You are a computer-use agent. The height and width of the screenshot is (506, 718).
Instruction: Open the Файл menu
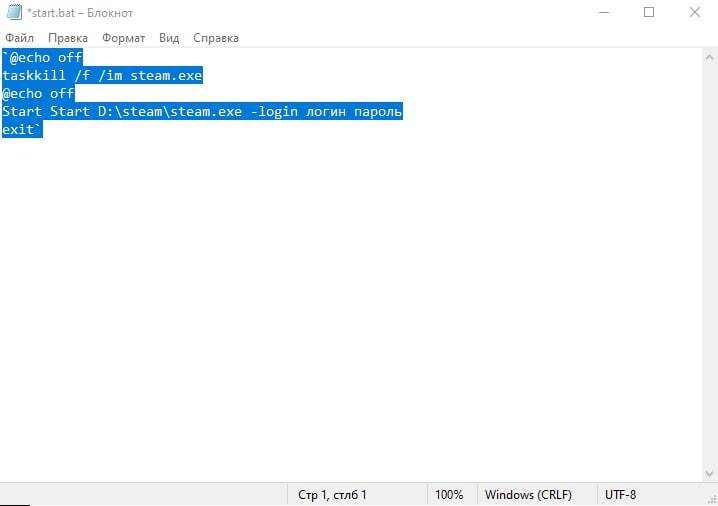click(x=19, y=38)
